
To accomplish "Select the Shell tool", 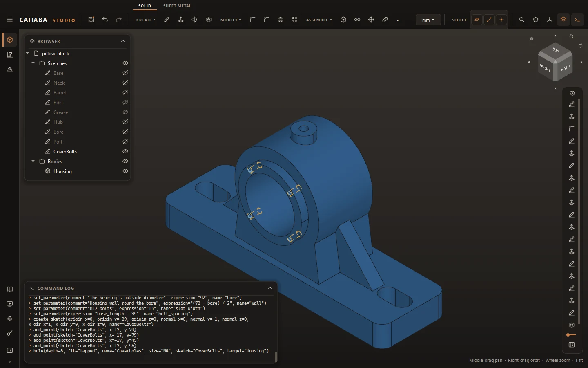I will click(x=281, y=20).
